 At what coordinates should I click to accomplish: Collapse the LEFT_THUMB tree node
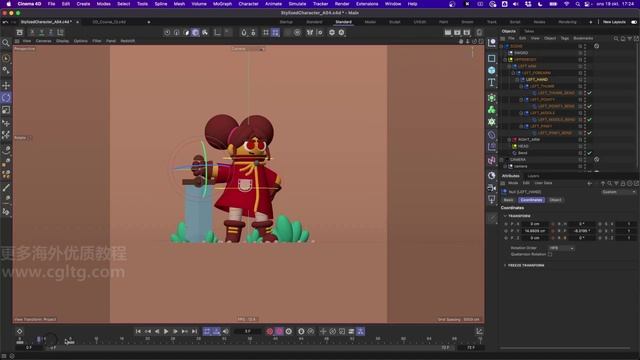pos(521,87)
